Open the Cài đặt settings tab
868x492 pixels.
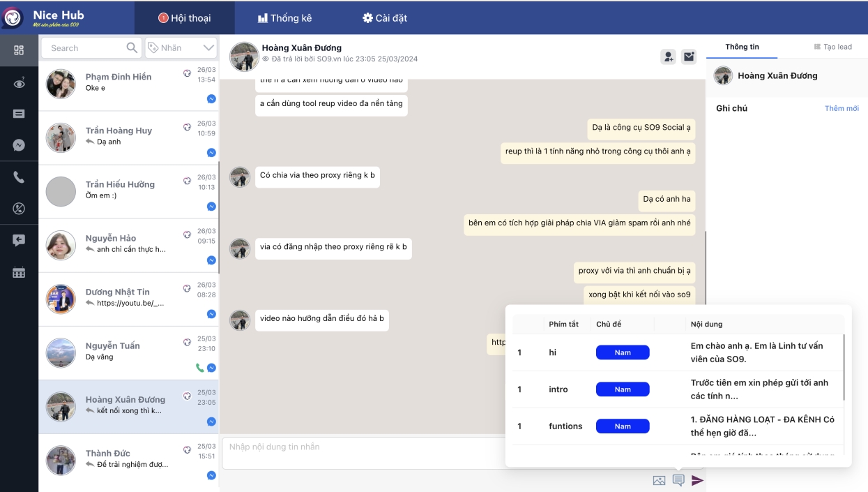point(385,18)
